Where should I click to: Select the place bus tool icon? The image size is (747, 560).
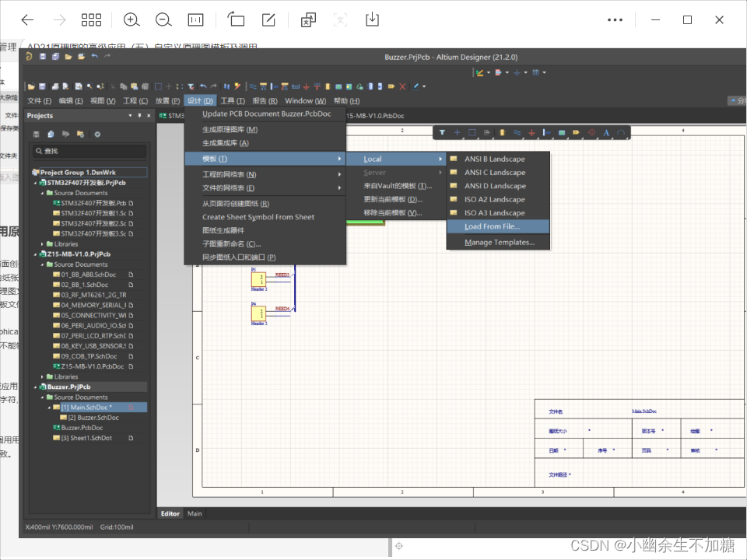[264, 86]
